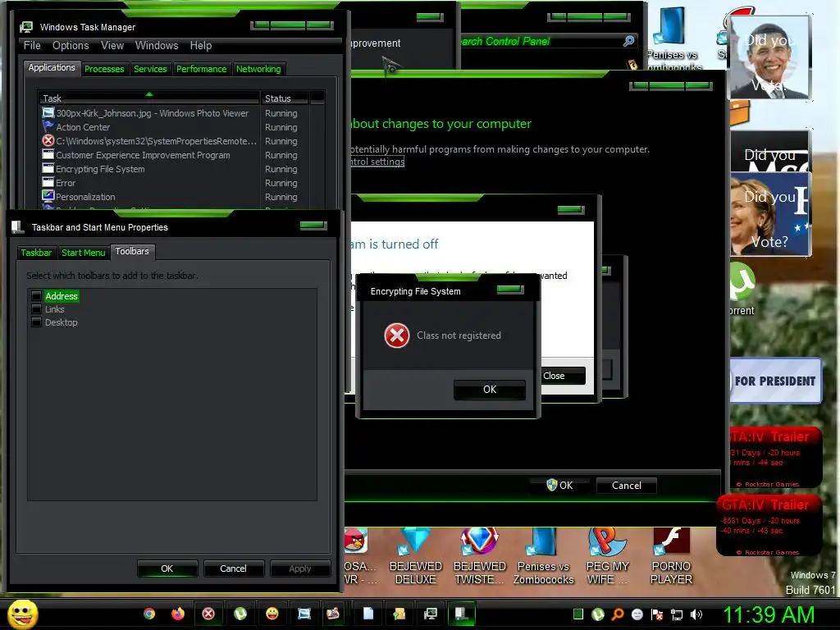Viewport: 840px width, 630px height.
Task: Check the Desktop toolbar checkbox
Action: [36, 322]
